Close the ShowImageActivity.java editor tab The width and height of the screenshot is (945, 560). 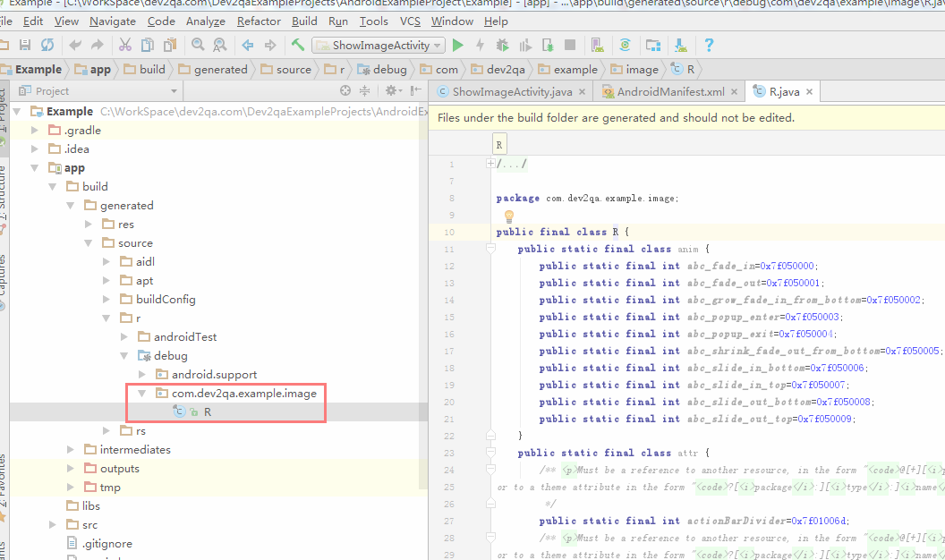click(x=583, y=91)
